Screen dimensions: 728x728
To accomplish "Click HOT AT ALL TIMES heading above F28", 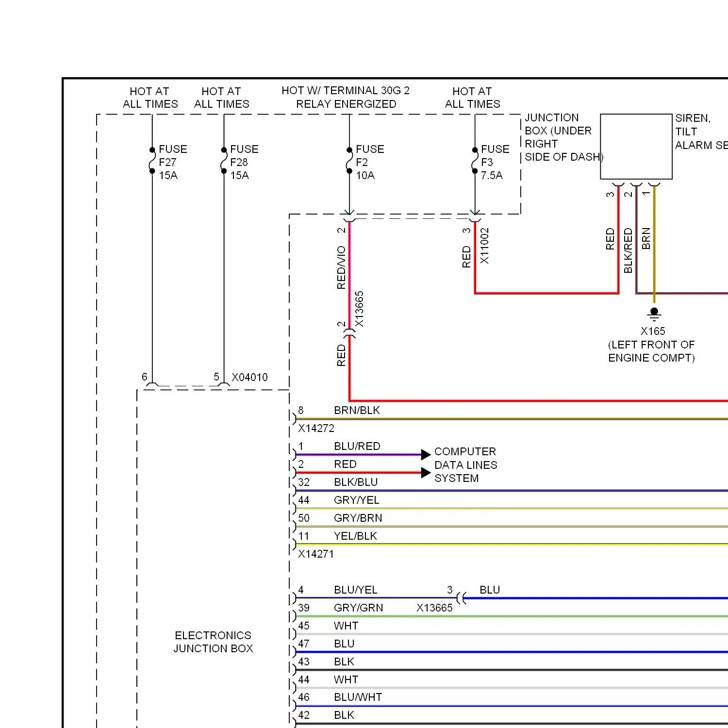I will pyautogui.click(x=221, y=98).
